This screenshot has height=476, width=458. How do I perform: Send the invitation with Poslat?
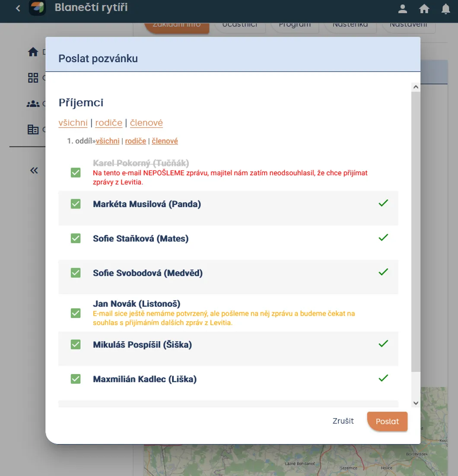(x=387, y=421)
